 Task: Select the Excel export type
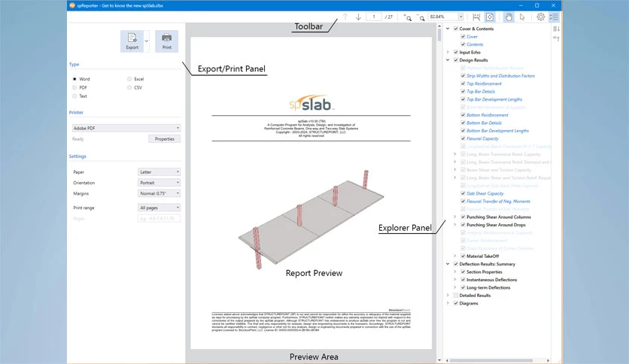tap(129, 79)
